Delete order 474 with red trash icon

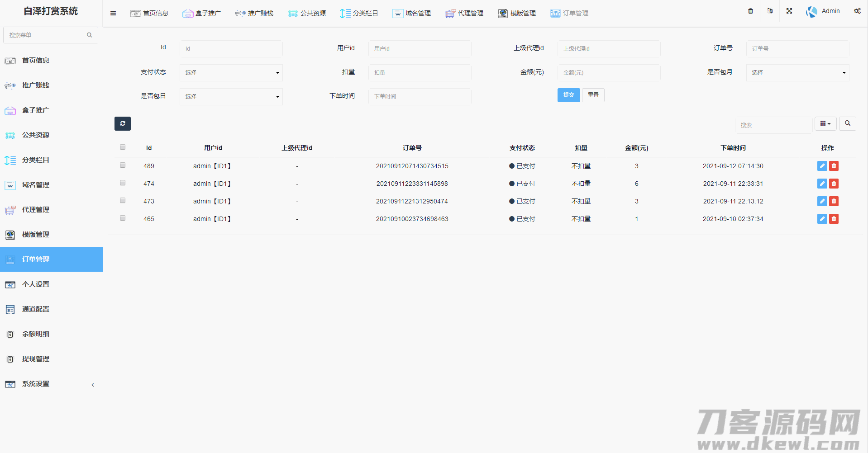834,184
